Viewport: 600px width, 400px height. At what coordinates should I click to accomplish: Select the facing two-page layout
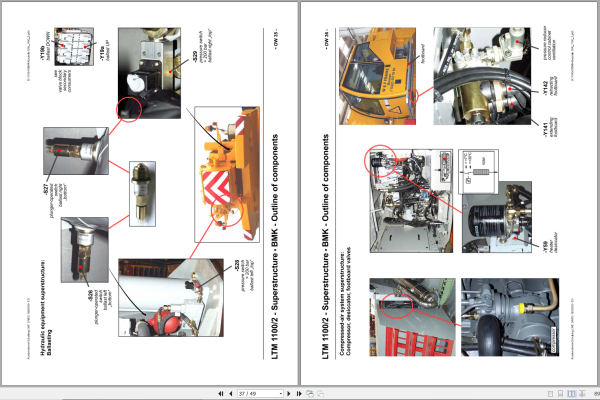click(x=571, y=393)
